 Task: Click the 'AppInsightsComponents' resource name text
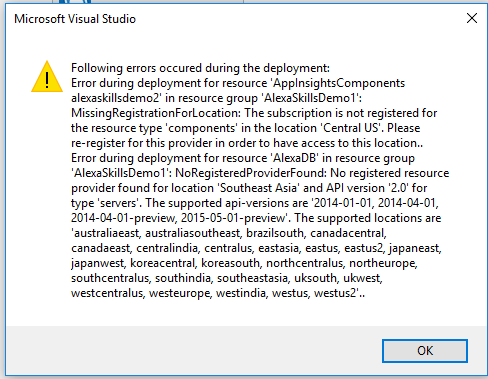coord(337,83)
